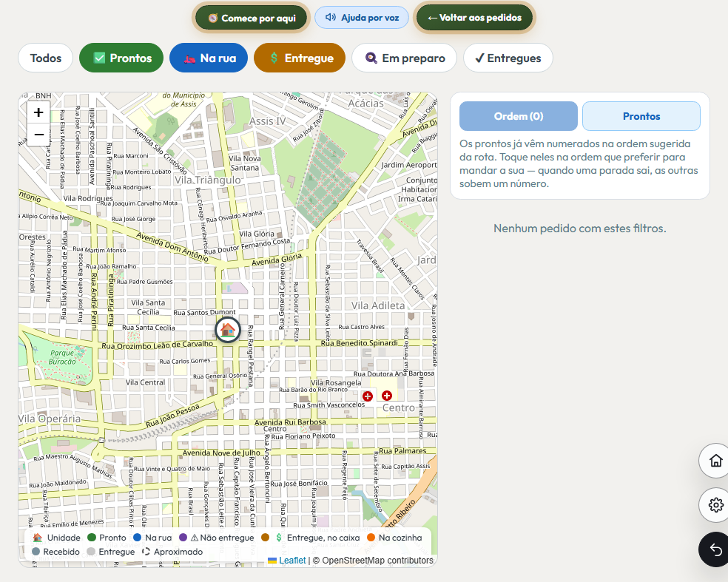
Task: Toggle the Entregues filter chip
Action: click(508, 58)
